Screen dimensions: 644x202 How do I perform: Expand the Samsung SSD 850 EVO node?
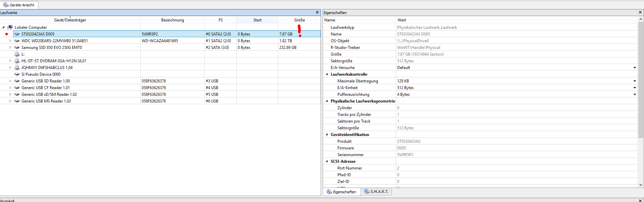point(10,48)
